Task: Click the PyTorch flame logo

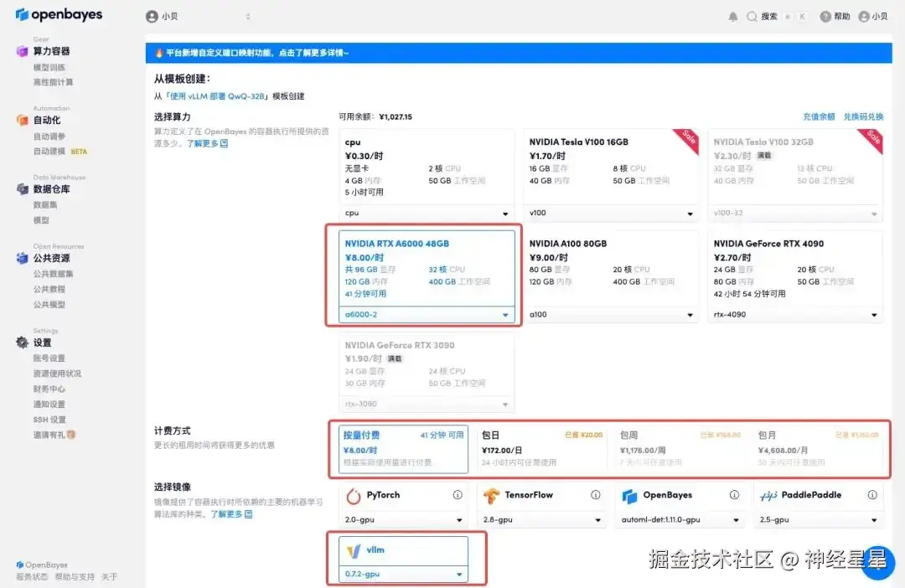Action: point(354,496)
